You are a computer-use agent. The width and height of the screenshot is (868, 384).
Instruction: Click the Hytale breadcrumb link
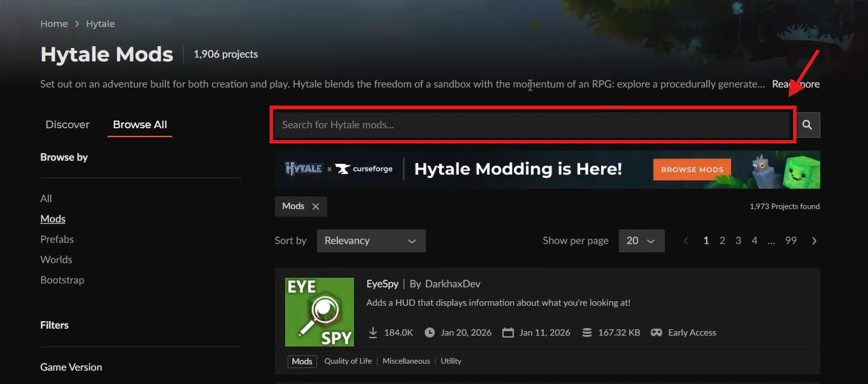click(x=100, y=24)
